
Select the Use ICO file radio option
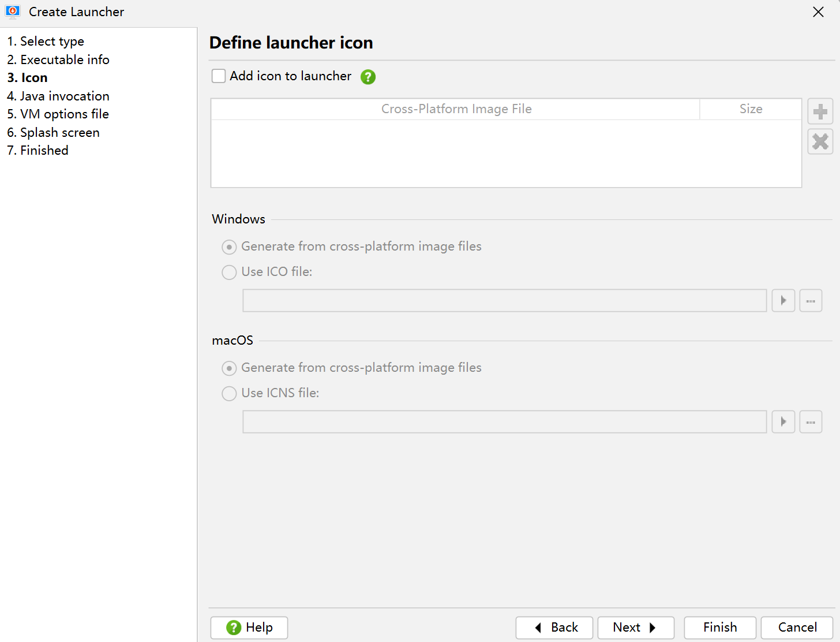click(x=267, y=272)
